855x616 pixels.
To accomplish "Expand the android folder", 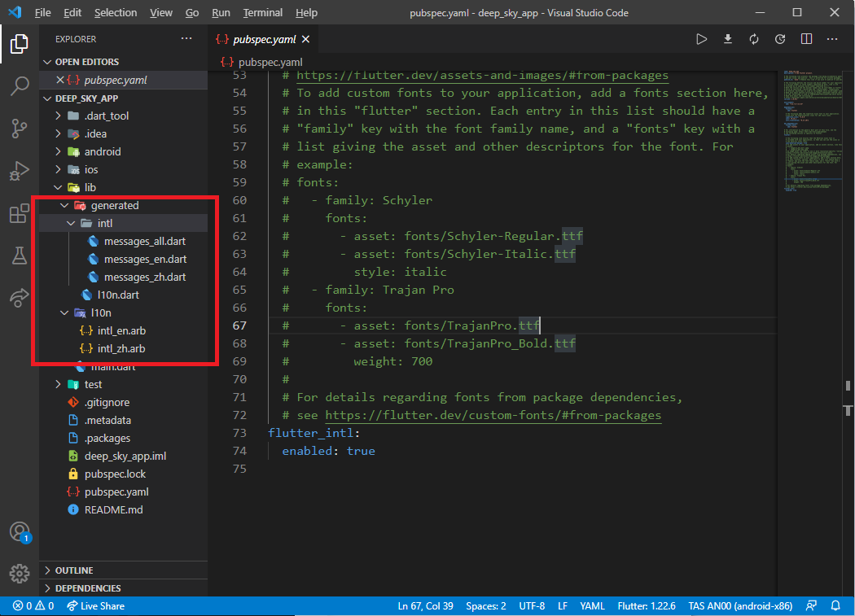I will [x=59, y=152].
